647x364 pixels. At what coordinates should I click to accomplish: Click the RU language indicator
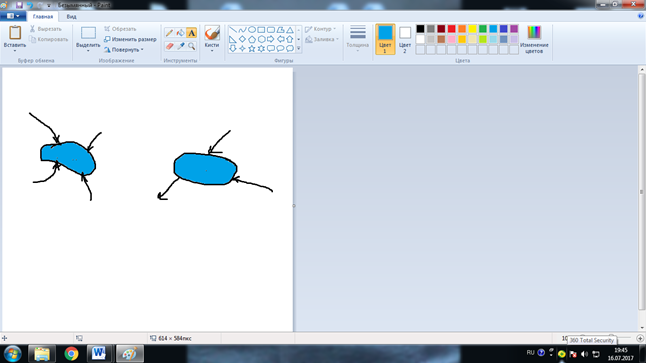coord(530,353)
